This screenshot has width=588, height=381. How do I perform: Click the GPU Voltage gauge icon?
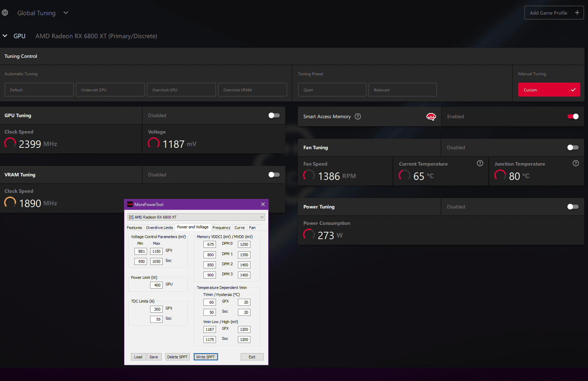click(x=154, y=143)
